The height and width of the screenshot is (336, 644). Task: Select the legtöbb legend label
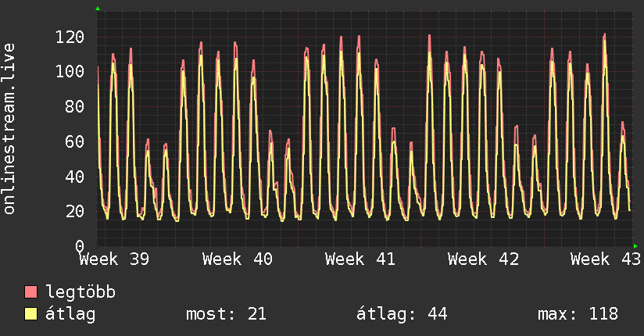(x=80, y=293)
